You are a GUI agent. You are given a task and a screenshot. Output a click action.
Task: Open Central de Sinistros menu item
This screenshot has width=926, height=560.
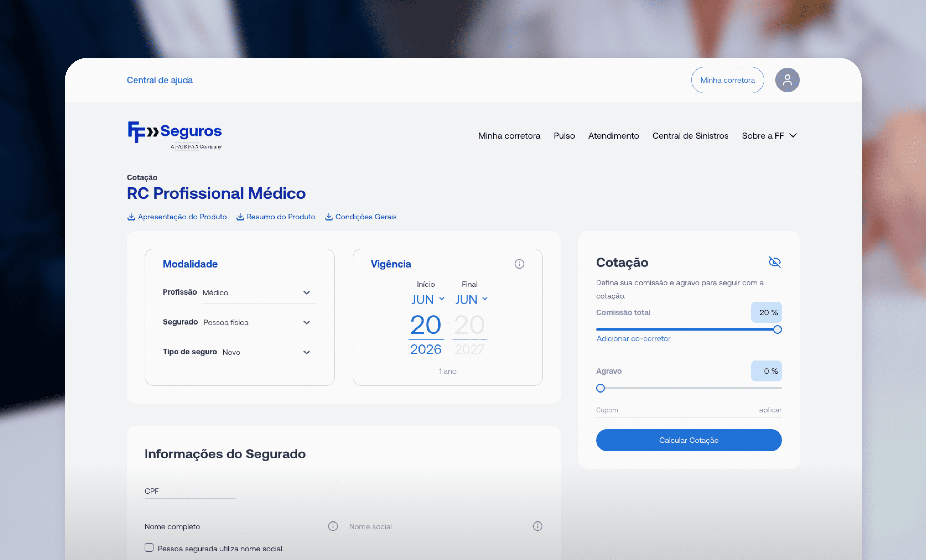[x=690, y=136]
